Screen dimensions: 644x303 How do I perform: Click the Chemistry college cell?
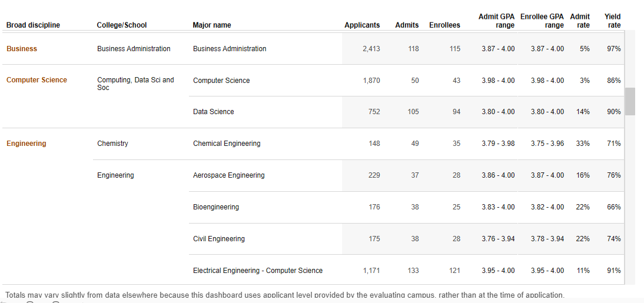point(112,144)
